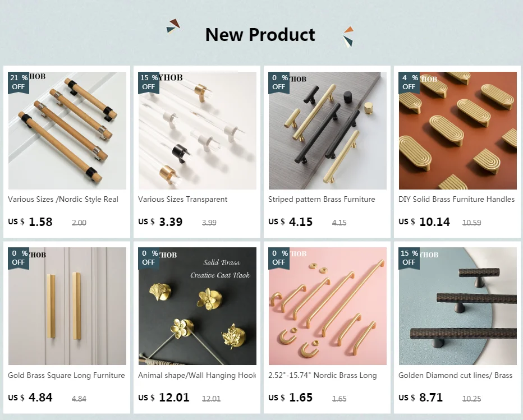The height and width of the screenshot is (420, 523).
Task: Open 'Animal shape/Wall Hanging Hook' title
Action: tap(197, 375)
